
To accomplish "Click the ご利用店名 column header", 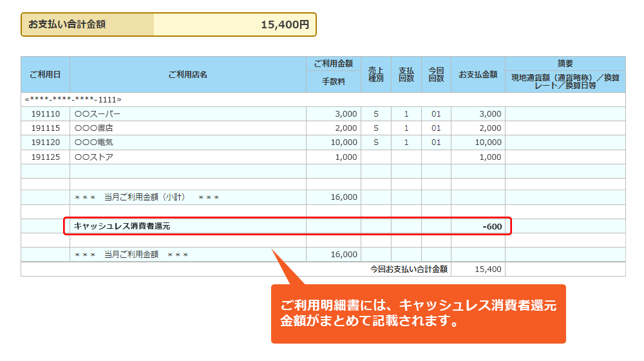I will (x=187, y=74).
